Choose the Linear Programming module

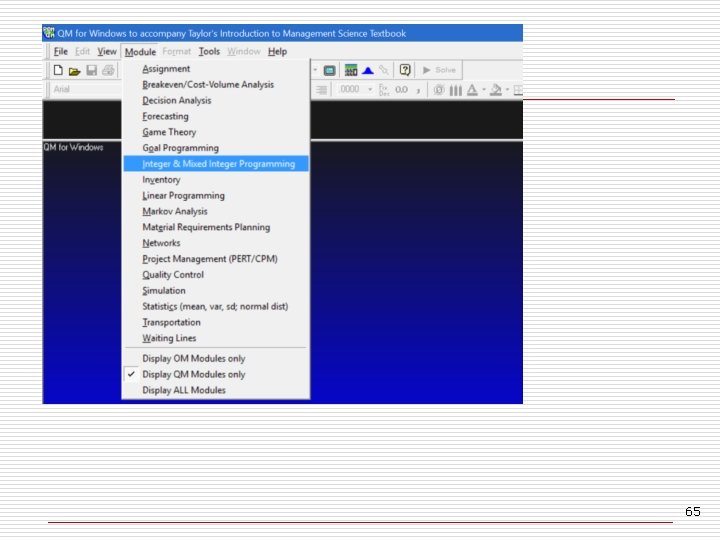click(216, 196)
